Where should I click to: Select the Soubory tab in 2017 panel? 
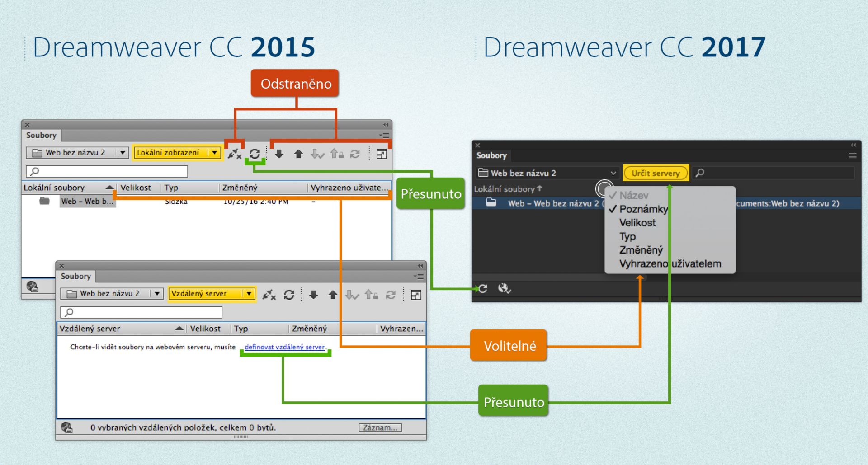coord(491,155)
